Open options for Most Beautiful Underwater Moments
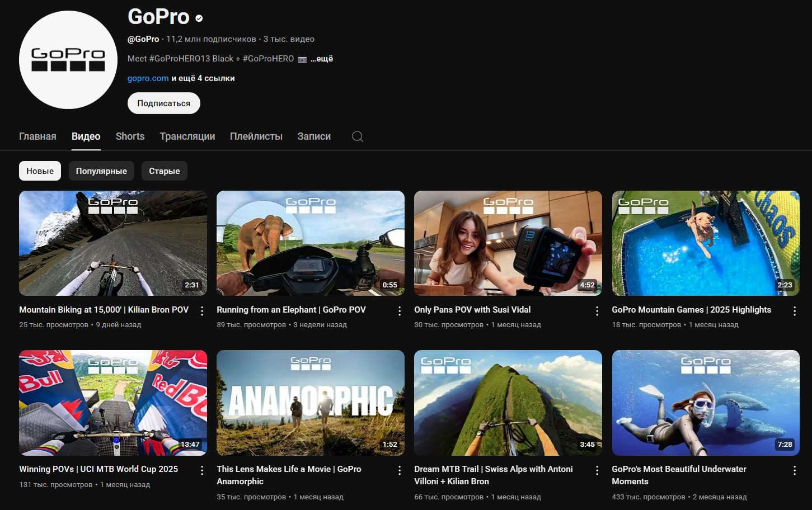 coord(795,470)
